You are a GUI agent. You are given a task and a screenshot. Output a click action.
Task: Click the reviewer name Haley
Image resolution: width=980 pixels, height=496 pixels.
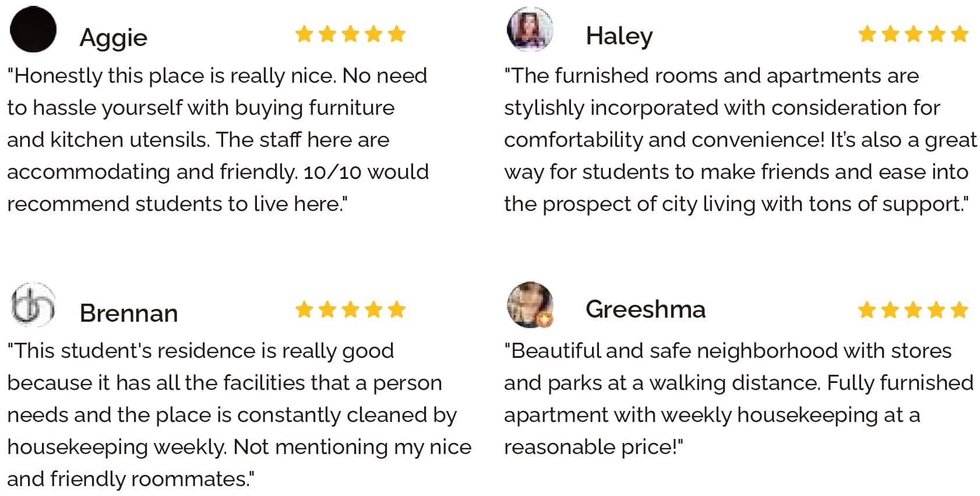[619, 36]
